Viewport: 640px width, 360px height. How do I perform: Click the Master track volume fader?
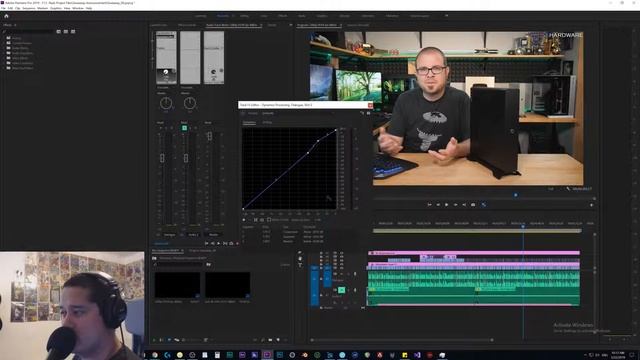(x=210, y=136)
